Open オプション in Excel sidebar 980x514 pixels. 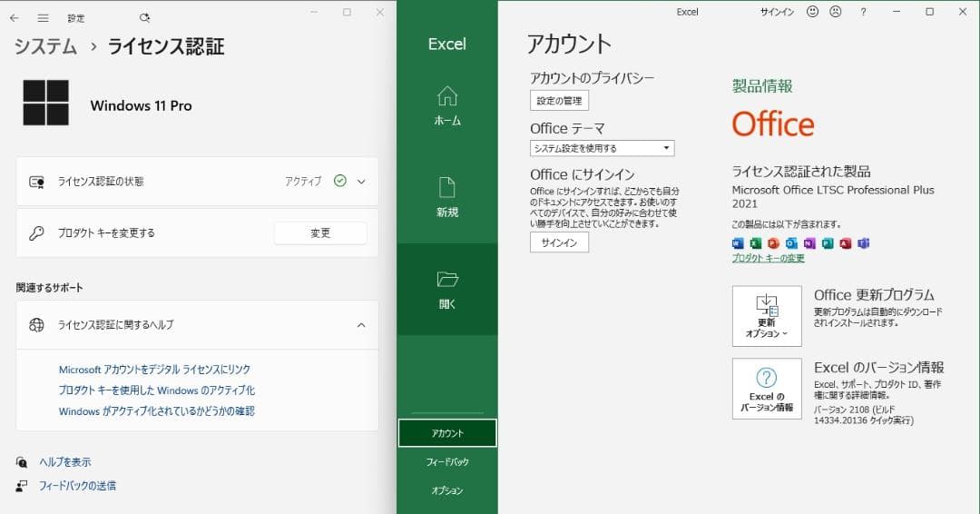click(447, 491)
